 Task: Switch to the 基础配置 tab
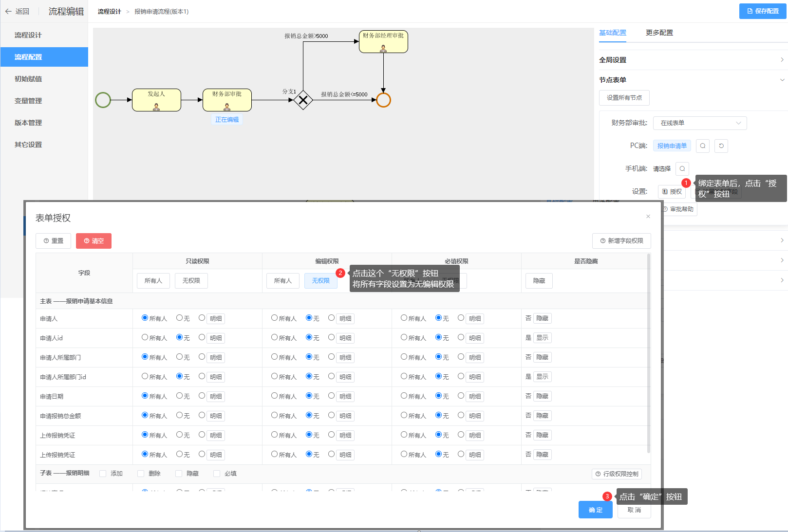coord(613,33)
